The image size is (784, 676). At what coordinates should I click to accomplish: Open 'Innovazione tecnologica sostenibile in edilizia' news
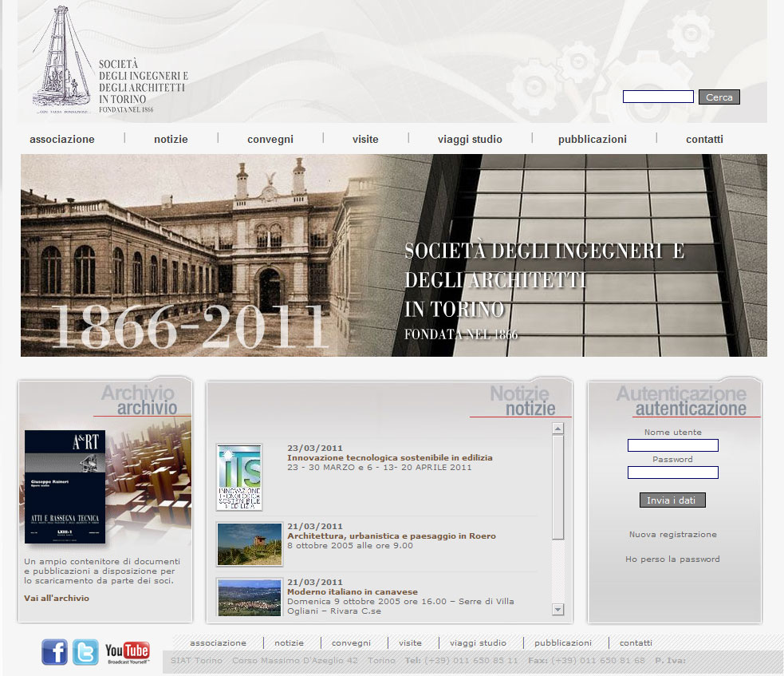click(389, 458)
